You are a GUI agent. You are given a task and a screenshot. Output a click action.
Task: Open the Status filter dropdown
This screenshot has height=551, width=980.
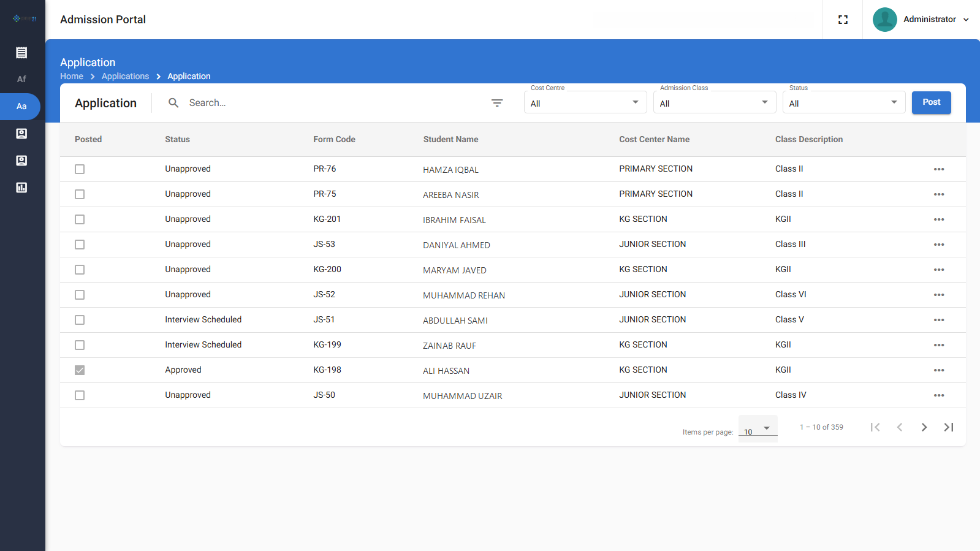coord(844,102)
